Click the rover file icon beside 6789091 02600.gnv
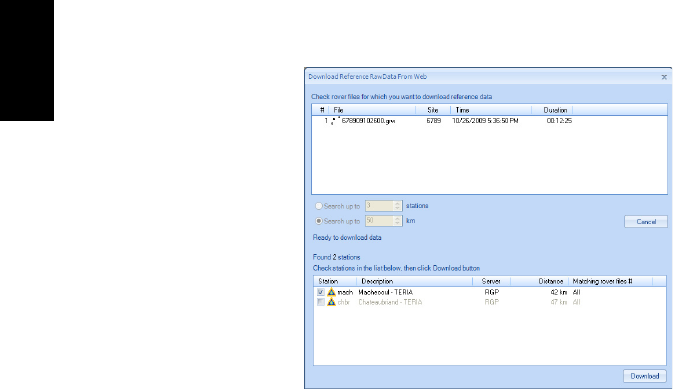 (335, 121)
